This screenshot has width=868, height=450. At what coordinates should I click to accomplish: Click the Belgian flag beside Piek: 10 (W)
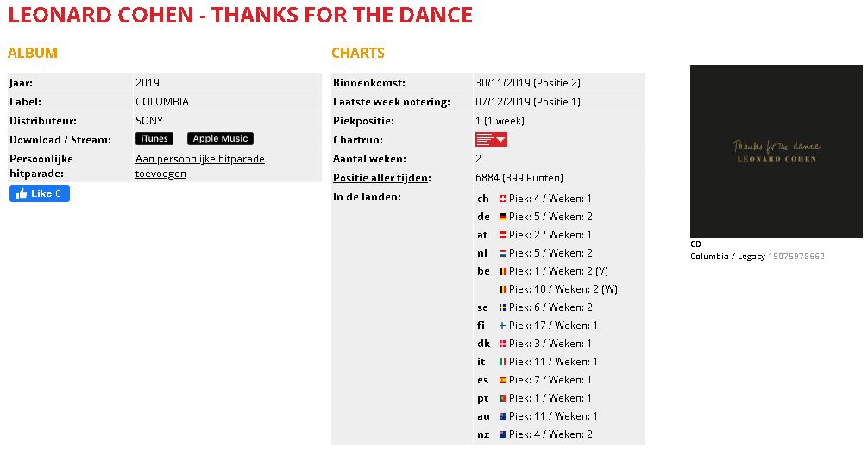pos(503,289)
